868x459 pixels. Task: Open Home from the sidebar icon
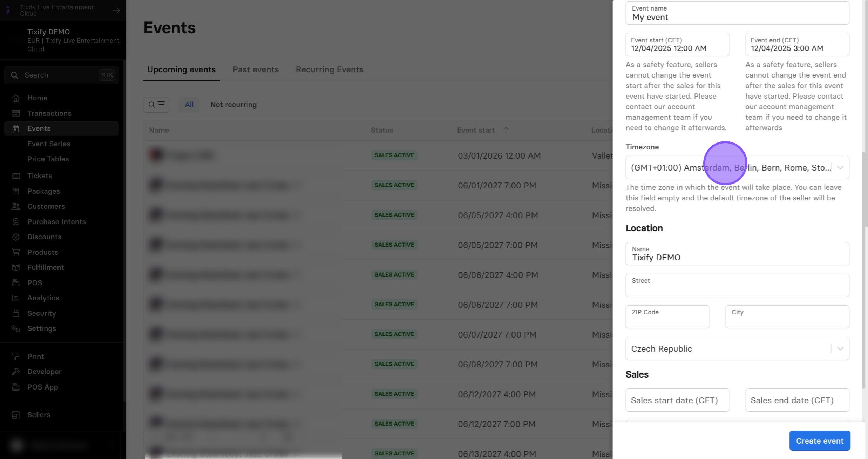click(15, 98)
